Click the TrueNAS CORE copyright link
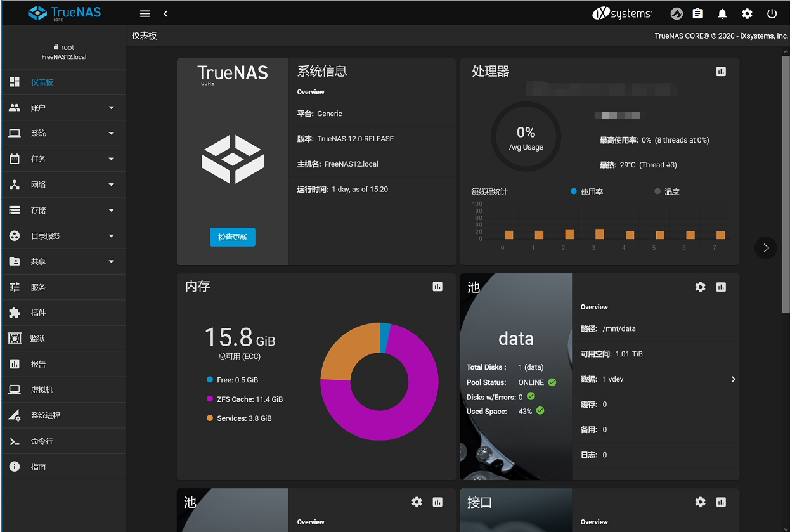This screenshot has width=790, height=532. (x=722, y=36)
